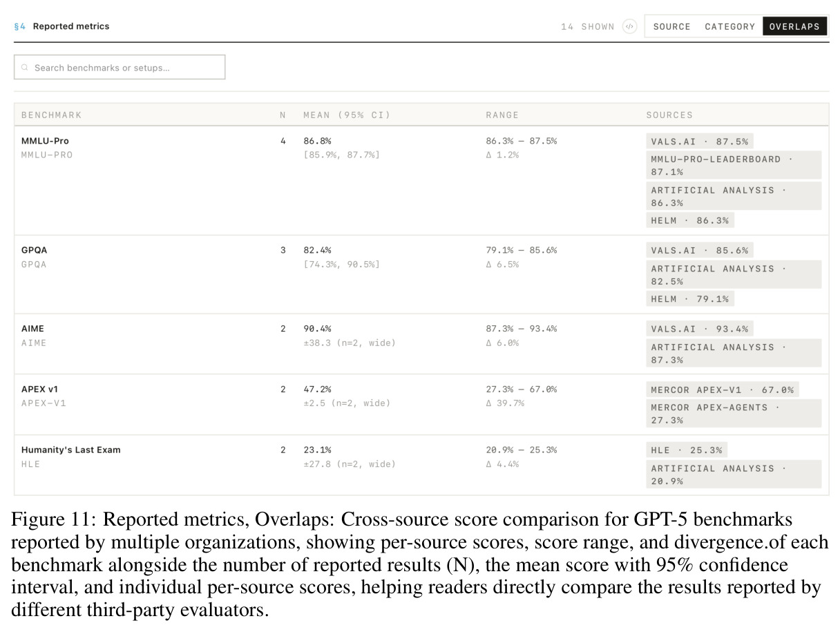Viewport: 840px width, 632px height.
Task: Select the OVERLAPS view tab
Action: (794, 26)
